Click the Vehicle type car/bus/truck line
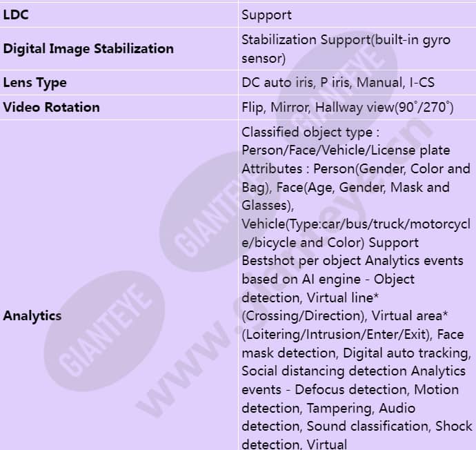 [356, 224]
